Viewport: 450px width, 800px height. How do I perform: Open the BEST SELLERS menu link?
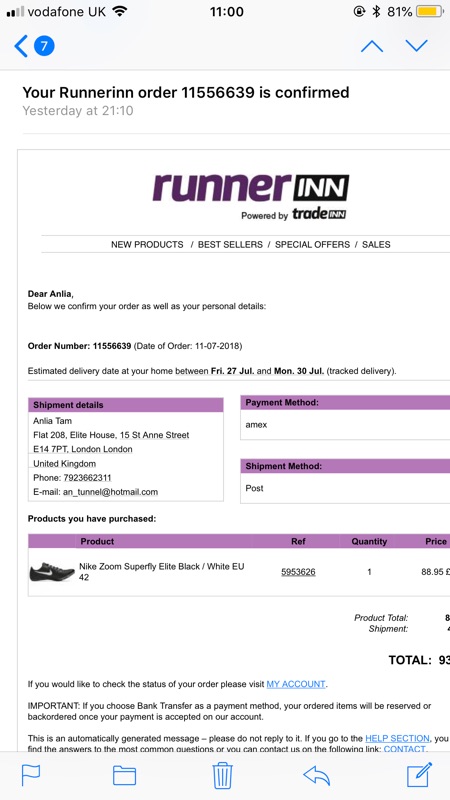pos(230,244)
